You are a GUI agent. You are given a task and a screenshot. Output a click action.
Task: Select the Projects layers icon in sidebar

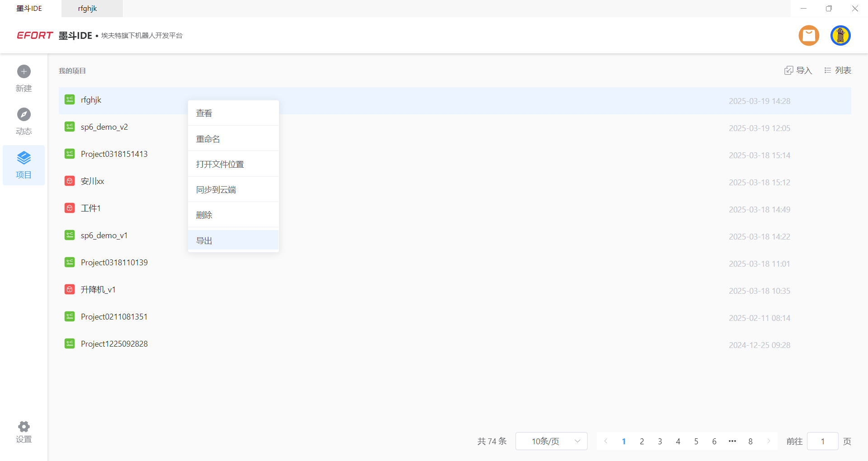(x=24, y=158)
